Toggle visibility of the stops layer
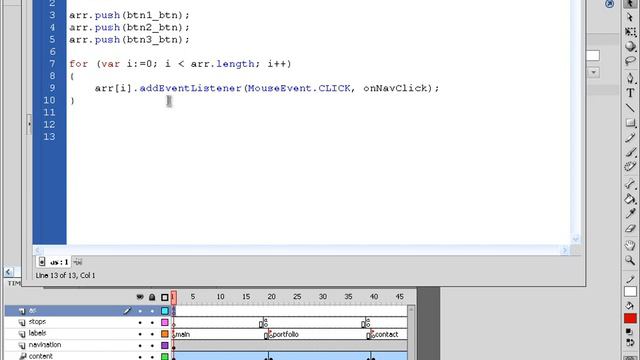Image resolution: width=640 pixels, height=360 pixels. click(140, 322)
